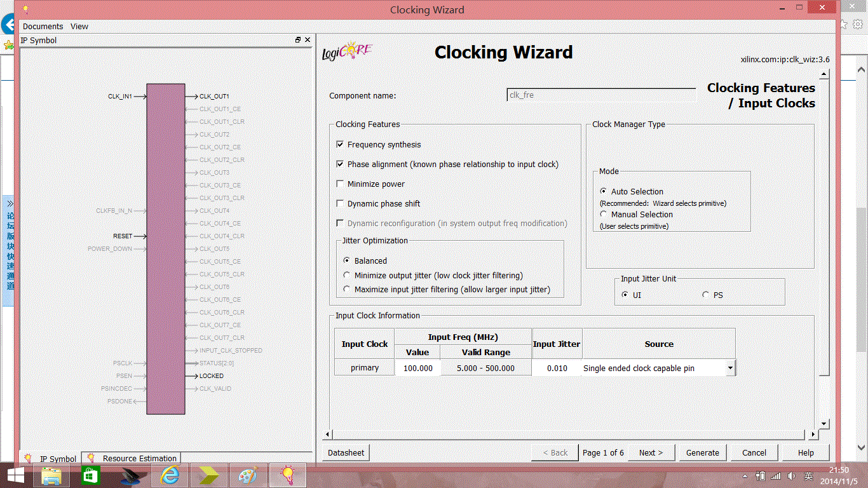Click the browser back arrow behind wizard
Screen dimensions: 868x488
pos(8,25)
